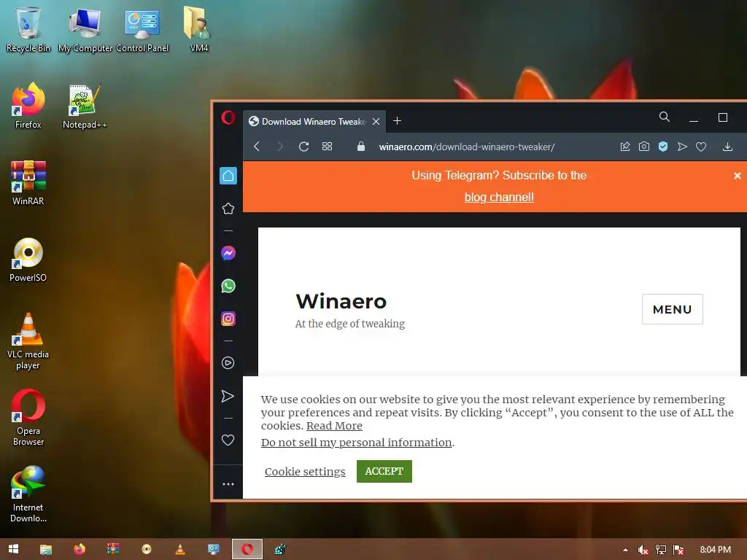
Task: Take a snapshot with camera icon
Action: 644,147
